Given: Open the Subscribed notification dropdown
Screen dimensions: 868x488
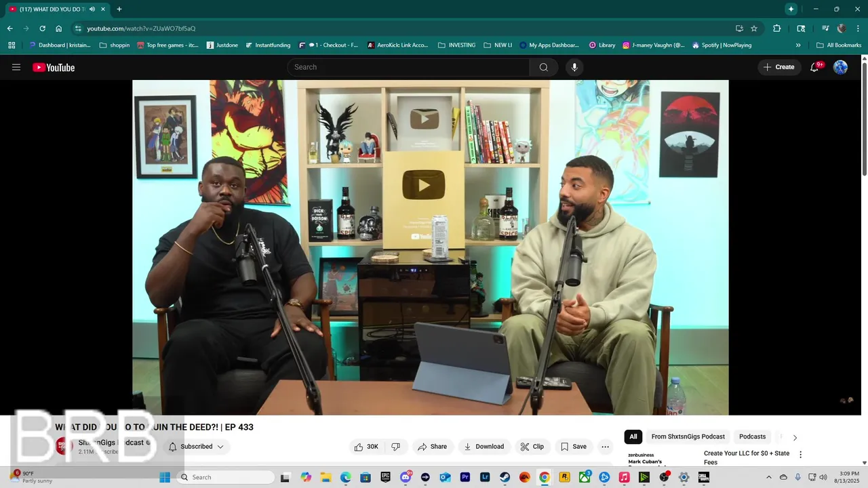Looking at the screenshot, I should coord(196,447).
